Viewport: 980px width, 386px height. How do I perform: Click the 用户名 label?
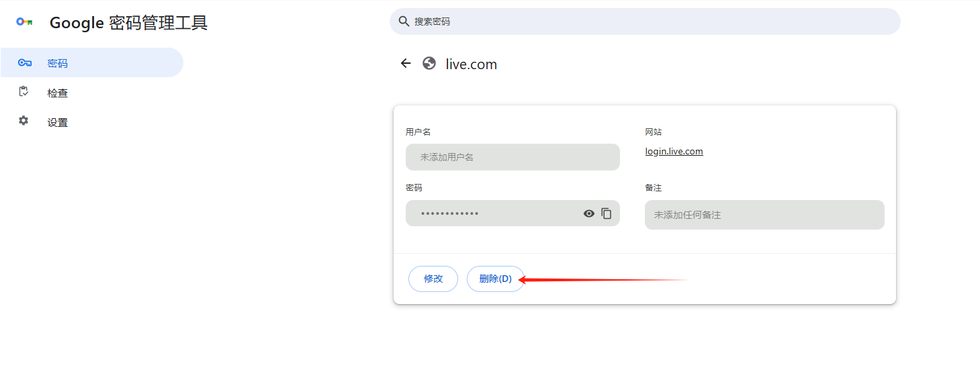(418, 132)
